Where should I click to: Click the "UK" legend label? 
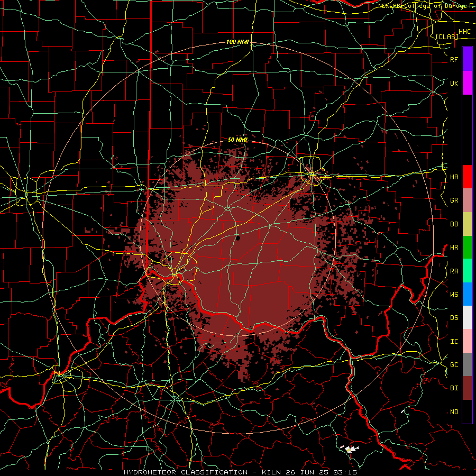point(454,83)
